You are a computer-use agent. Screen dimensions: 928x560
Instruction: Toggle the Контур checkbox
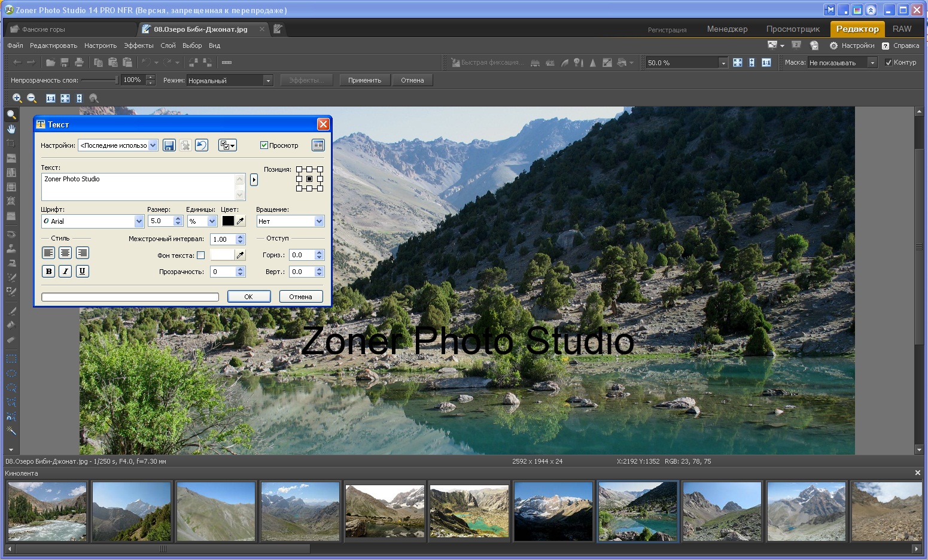889,62
